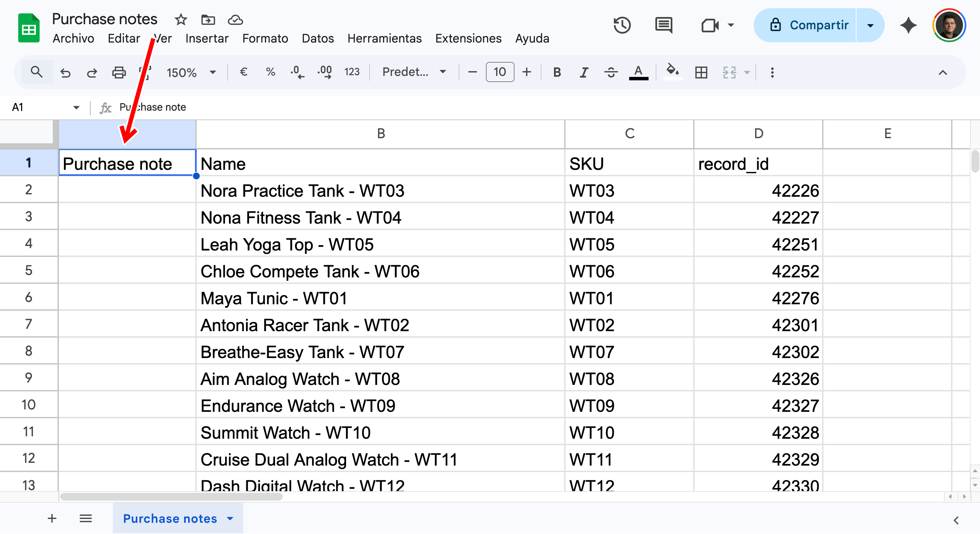Star the Purchase notes spreadsheet
Viewport: 980px width, 534px height.
(181, 20)
